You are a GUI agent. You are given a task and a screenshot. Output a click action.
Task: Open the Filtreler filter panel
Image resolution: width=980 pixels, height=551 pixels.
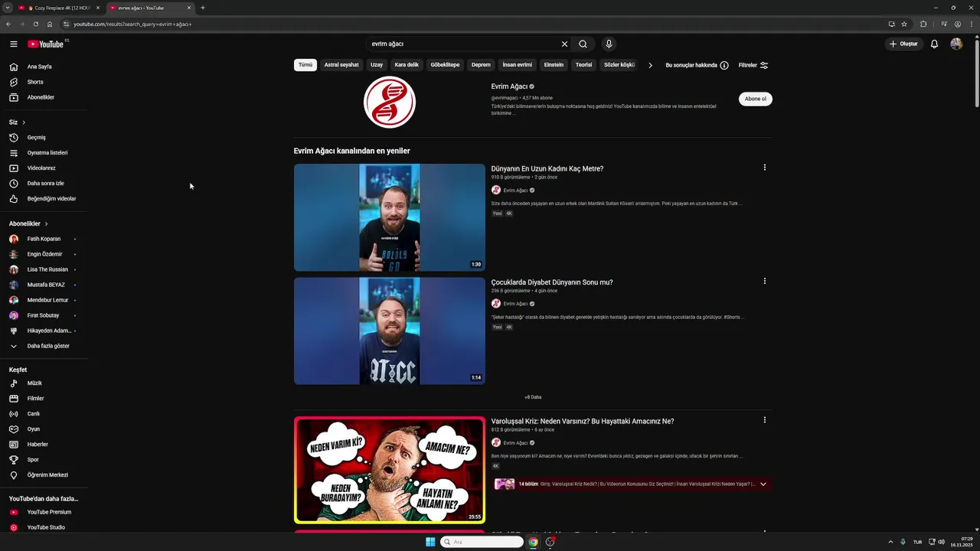pos(753,65)
